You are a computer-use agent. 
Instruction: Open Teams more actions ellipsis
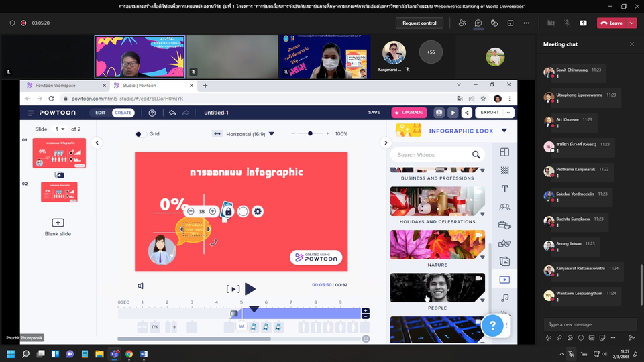(526, 23)
